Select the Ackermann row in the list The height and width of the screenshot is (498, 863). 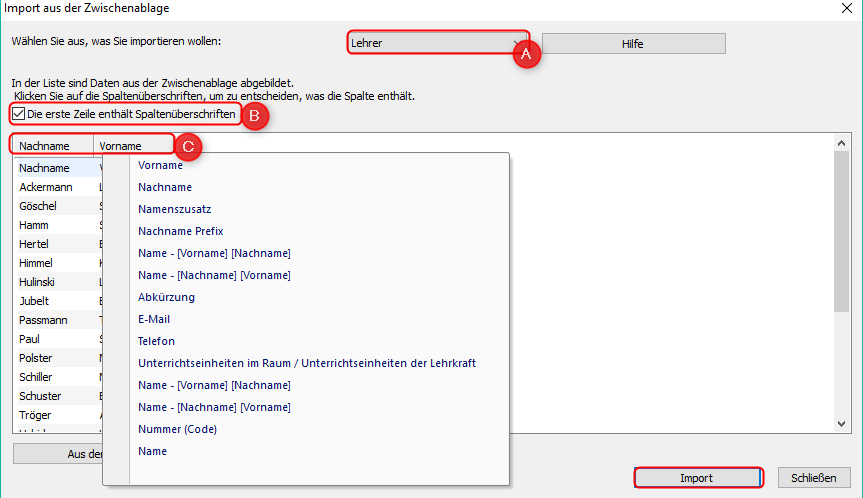(44, 187)
